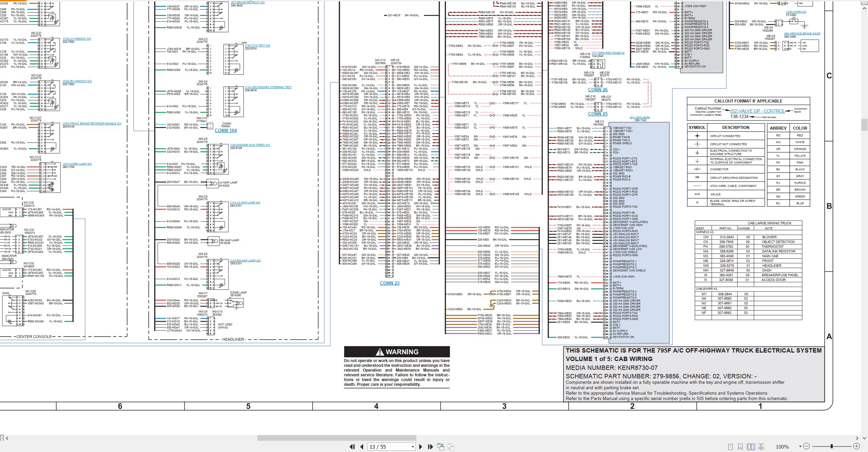Go forward to the next view

click(451, 447)
